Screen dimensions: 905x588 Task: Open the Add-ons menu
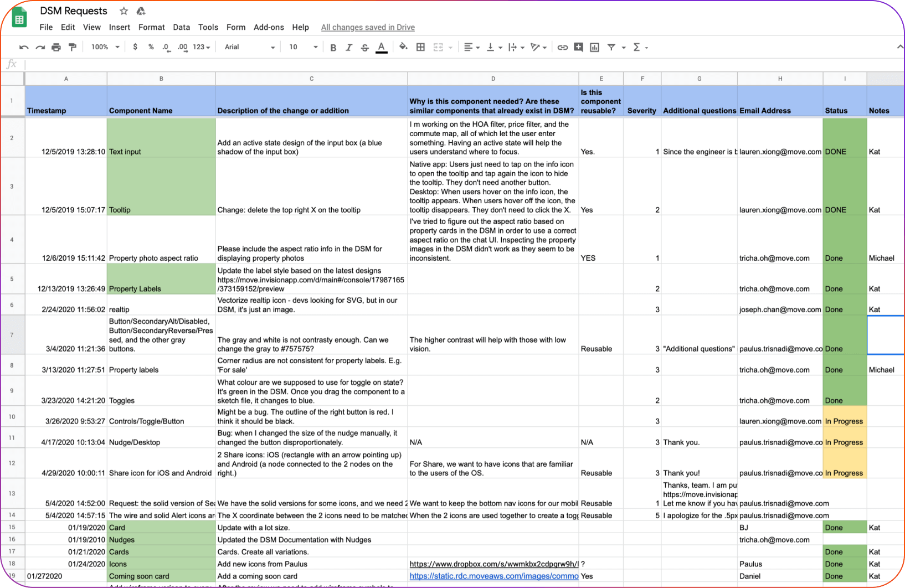pyautogui.click(x=269, y=27)
